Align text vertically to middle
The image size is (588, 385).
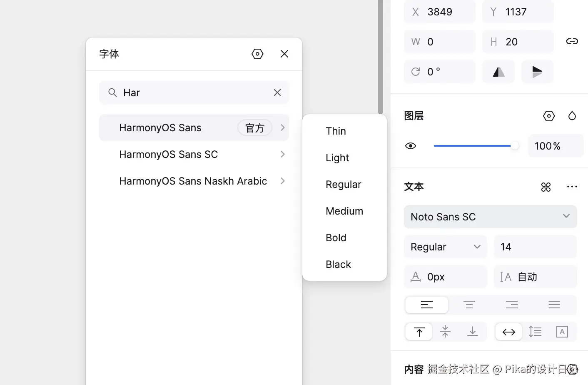[445, 332]
